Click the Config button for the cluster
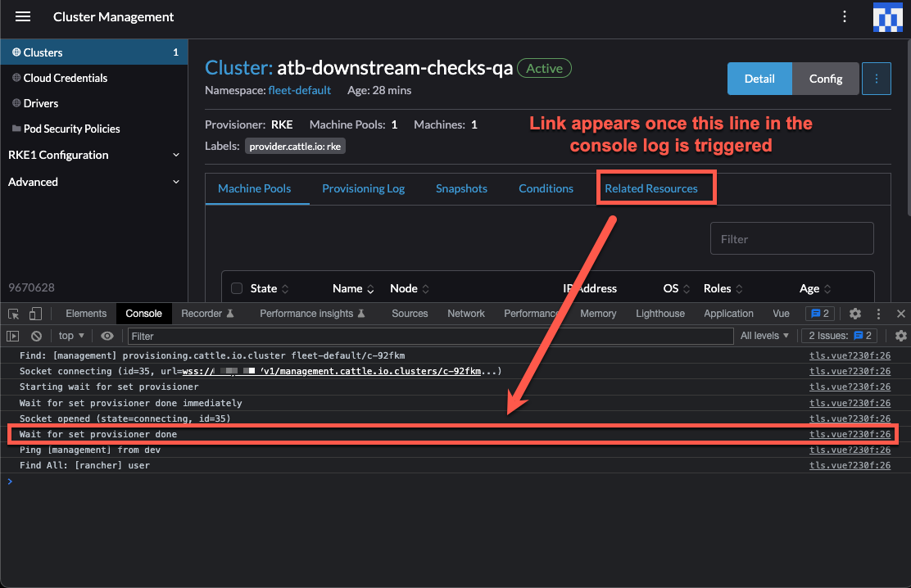 click(825, 78)
